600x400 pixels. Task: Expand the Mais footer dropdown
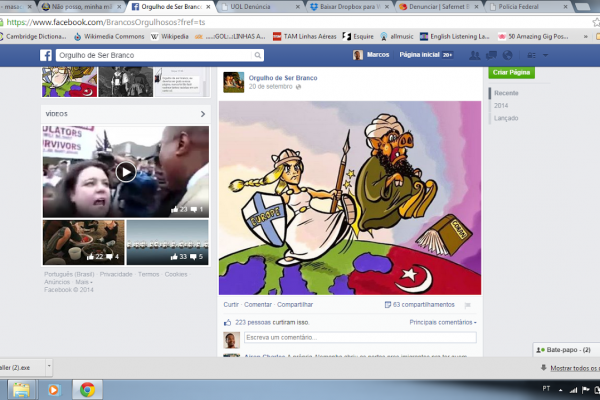[x=84, y=282]
